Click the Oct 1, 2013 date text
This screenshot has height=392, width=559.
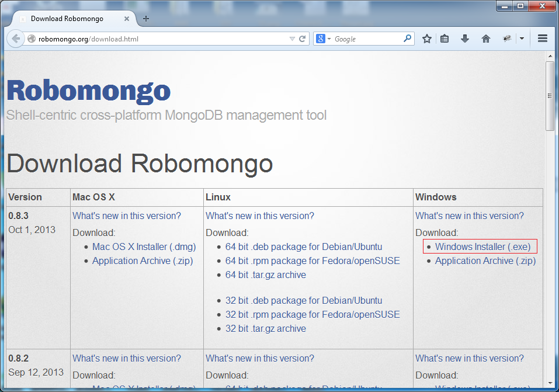coord(32,230)
